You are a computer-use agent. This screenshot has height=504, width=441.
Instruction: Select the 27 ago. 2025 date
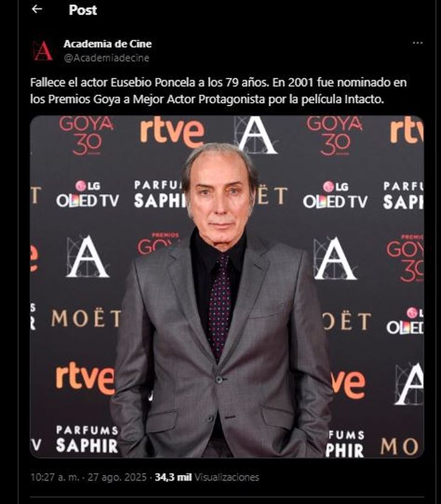pos(117,477)
